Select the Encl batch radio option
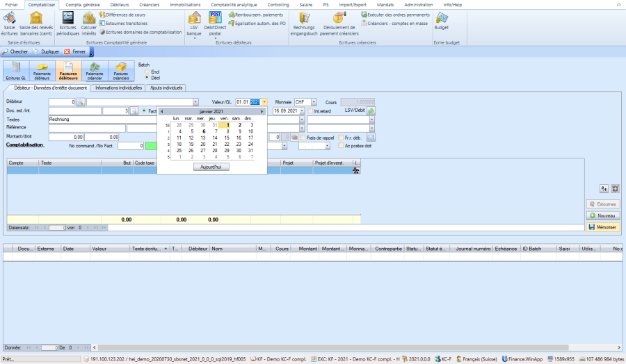 146,72
